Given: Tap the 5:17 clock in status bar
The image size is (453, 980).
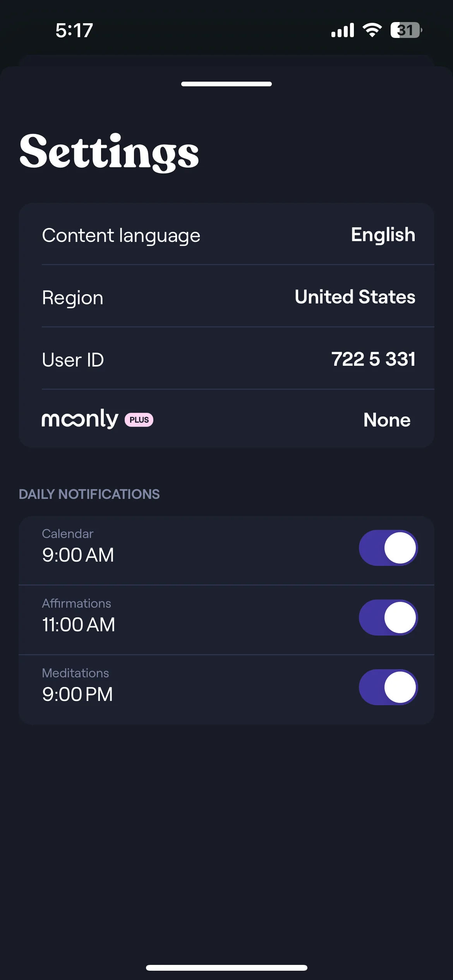Looking at the screenshot, I should pyautogui.click(x=74, y=30).
